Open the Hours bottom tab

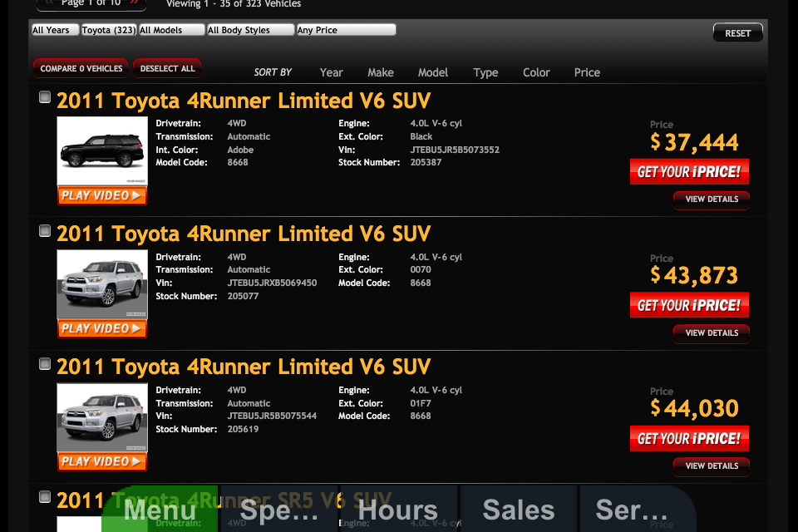point(398,509)
